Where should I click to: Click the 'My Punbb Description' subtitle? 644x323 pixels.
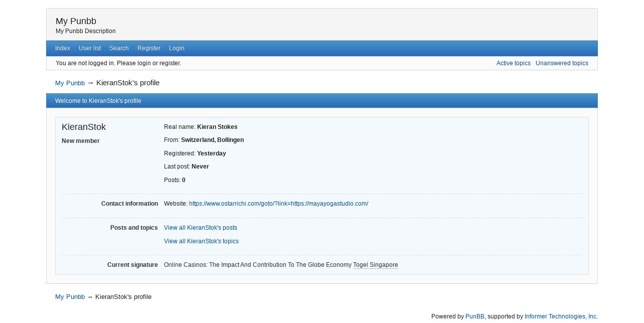(x=86, y=31)
